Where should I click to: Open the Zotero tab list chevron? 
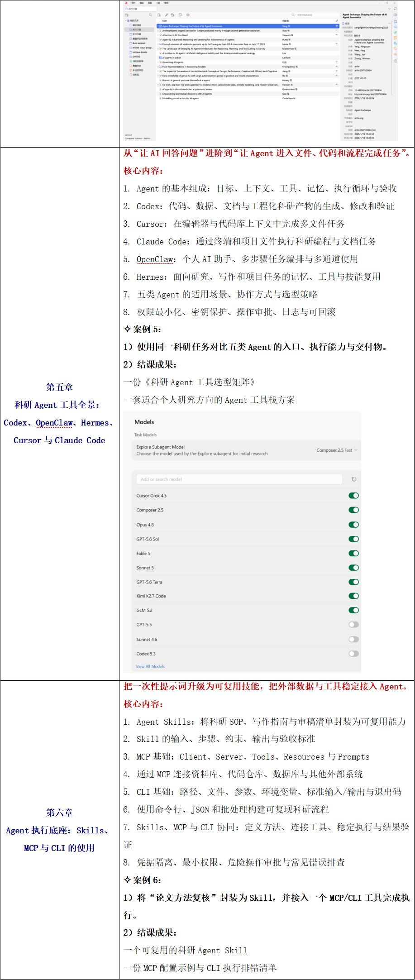pyautogui.click(x=389, y=9)
